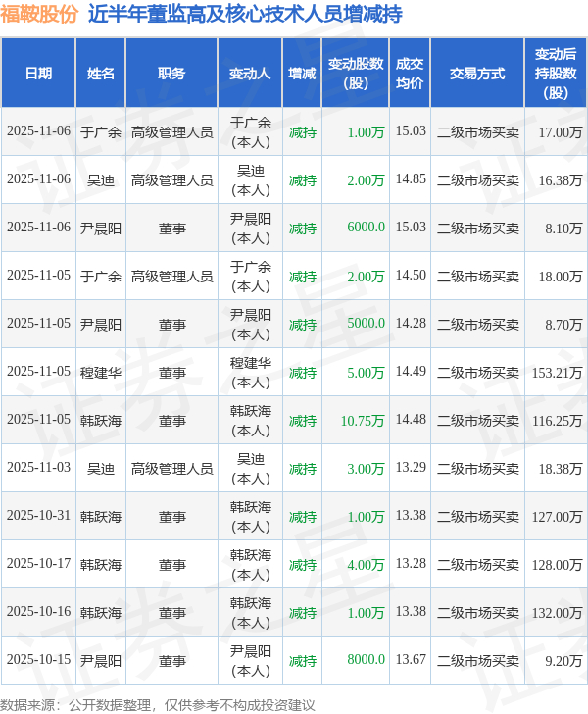
Task: Click the average price 14.49
Action: (411, 371)
